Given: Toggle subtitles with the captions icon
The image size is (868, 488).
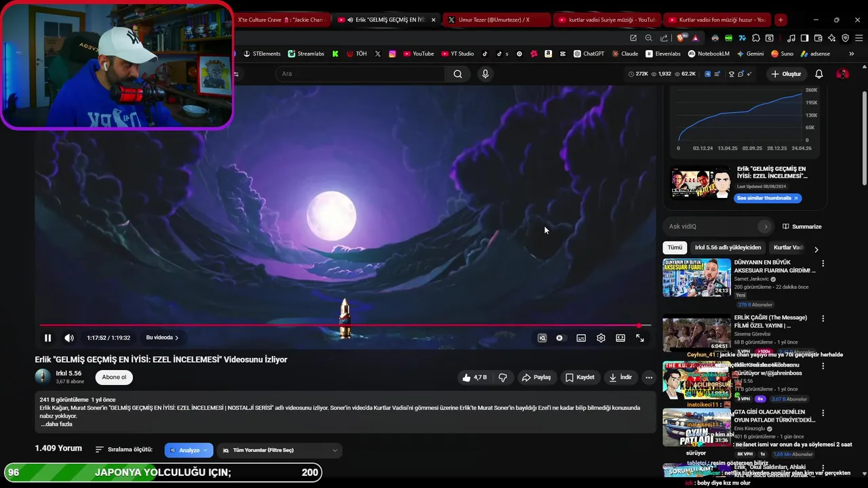Looking at the screenshot, I should click(x=581, y=338).
